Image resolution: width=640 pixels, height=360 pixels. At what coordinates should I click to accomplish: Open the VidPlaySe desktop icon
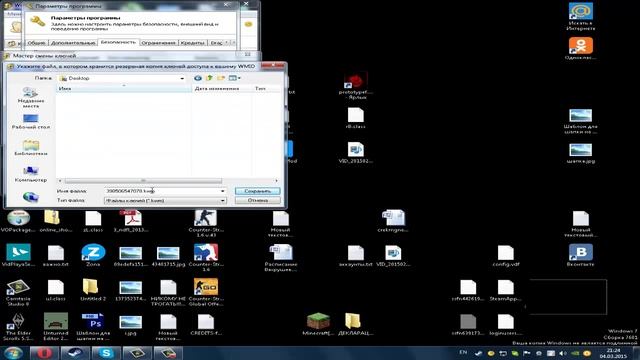point(18,256)
